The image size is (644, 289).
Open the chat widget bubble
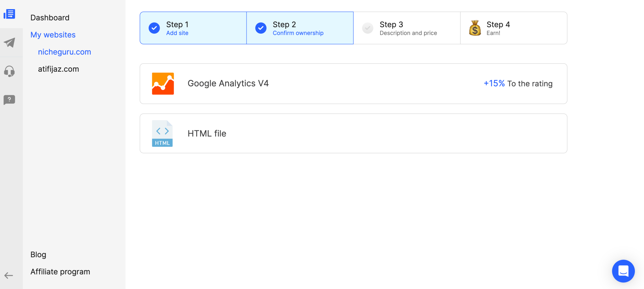tap(623, 271)
